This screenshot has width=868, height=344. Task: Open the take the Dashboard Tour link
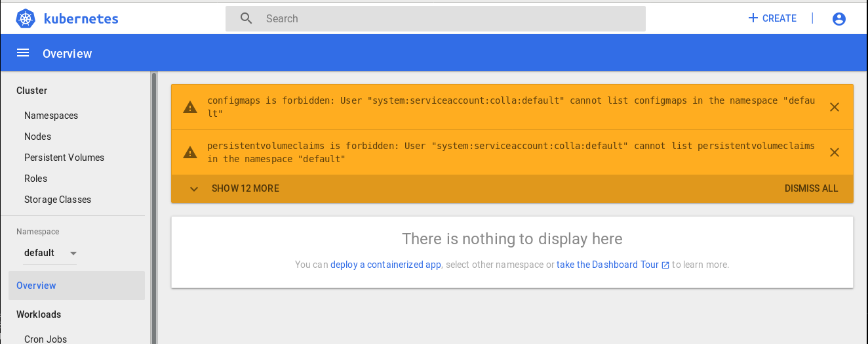pyautogui.click(x=608, y=265)
